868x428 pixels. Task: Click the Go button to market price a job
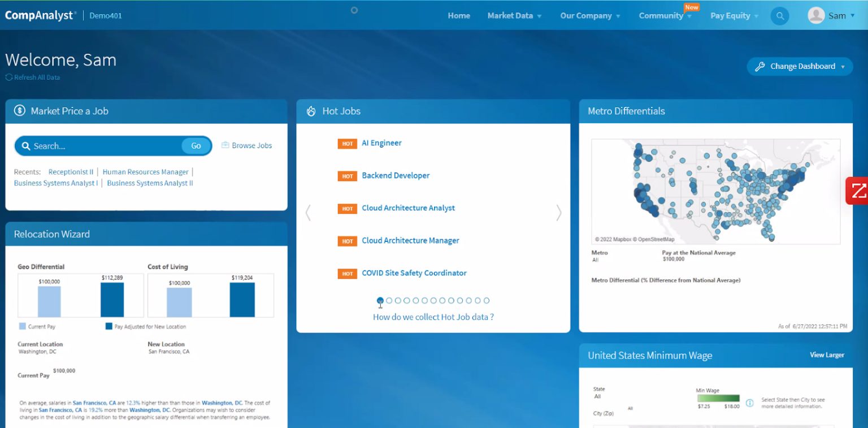pyautogui.click(x=196, y=145)
